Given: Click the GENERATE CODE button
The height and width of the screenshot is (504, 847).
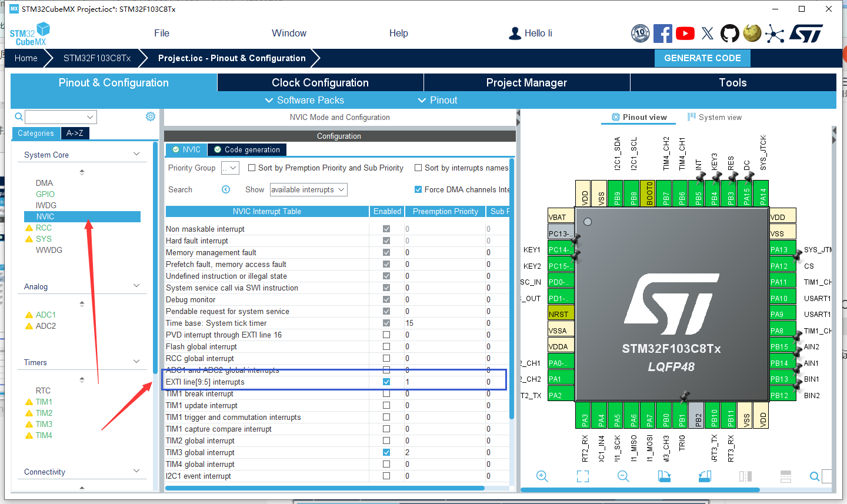Looking at the screenshot, I should point(702,58).
